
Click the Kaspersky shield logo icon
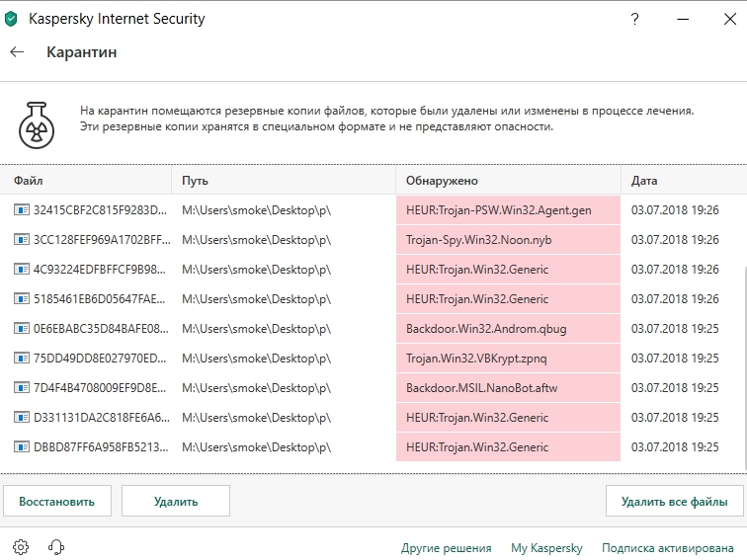pyautogui.click(x=11, y=18)
